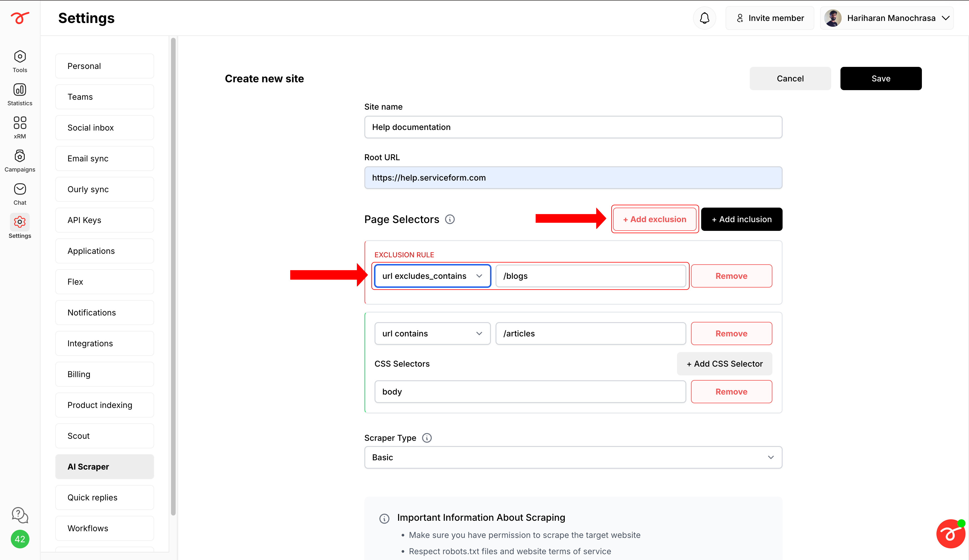Open the Scraper Type Basic dropdown
The image size is (969, 560).
click(573, 457)
